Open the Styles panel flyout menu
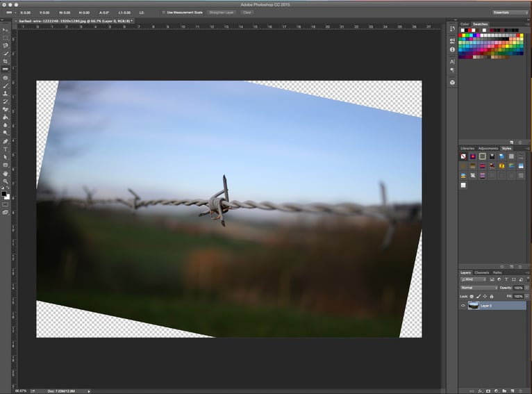Screen dimensions: 532x394 point(527,148)
